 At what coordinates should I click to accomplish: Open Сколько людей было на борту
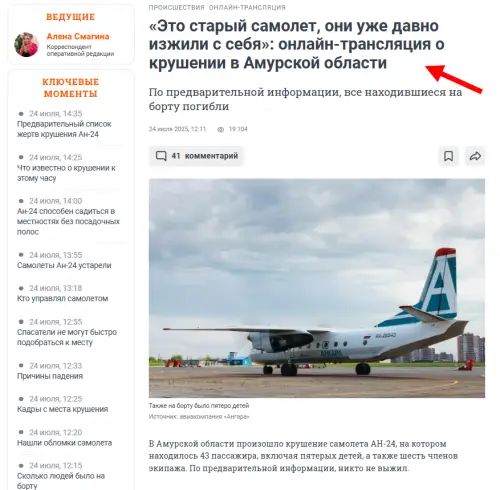61,481
